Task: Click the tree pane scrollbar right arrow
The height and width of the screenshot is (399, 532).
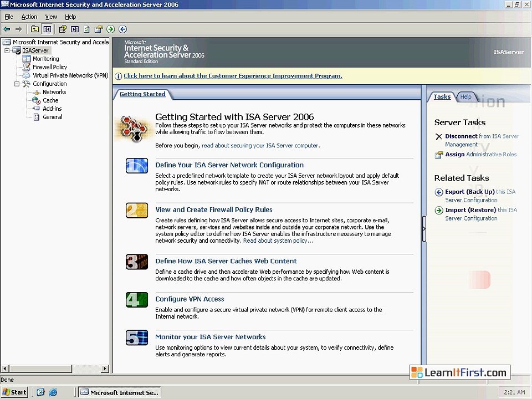Action: [x=105, y=369]
